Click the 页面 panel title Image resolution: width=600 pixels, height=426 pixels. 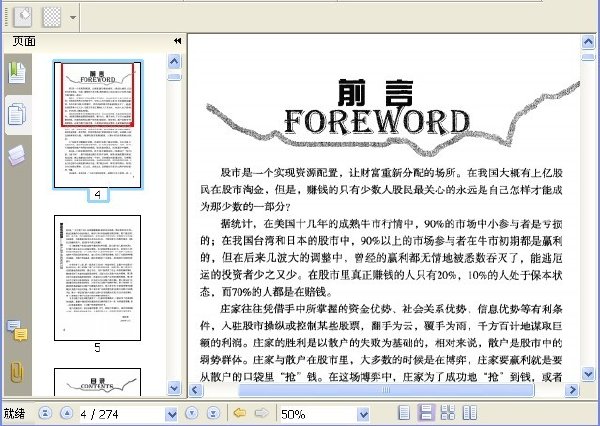[24, 41]
